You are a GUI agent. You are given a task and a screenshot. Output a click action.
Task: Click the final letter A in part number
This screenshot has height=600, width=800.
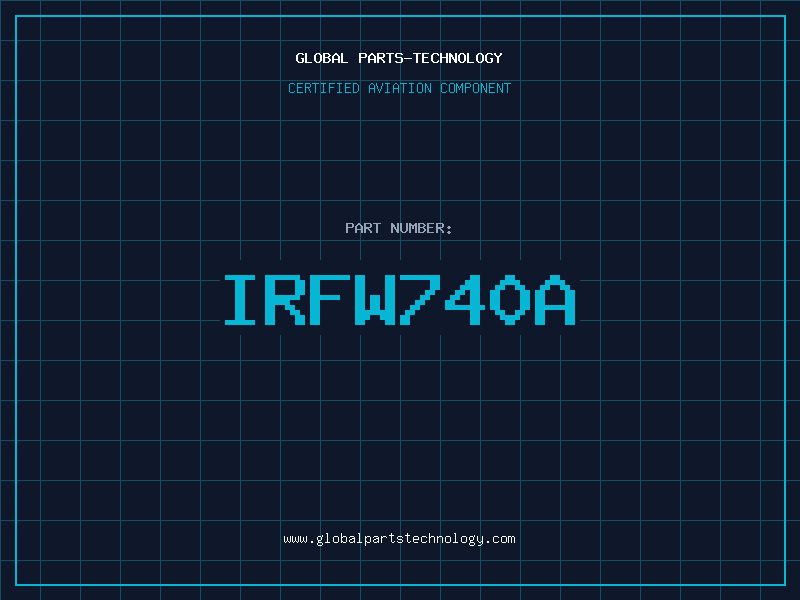point(556,300)
